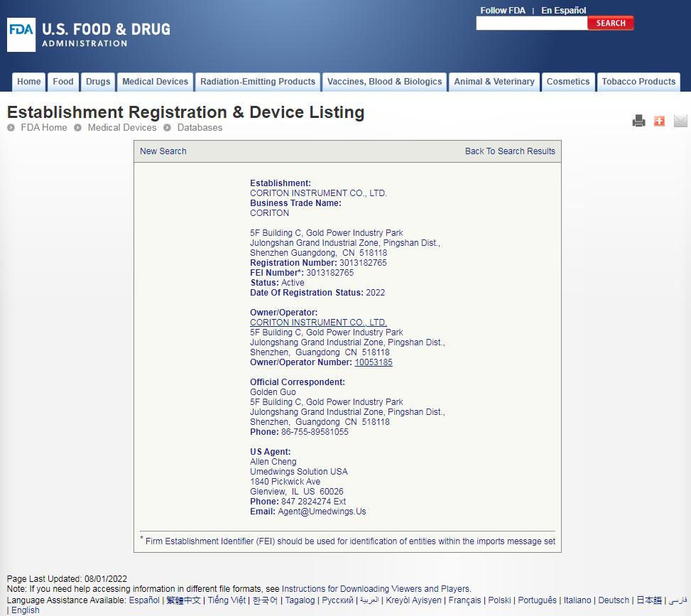Select Deutsch language assistance
691x616 pixels.
[614, 600]
